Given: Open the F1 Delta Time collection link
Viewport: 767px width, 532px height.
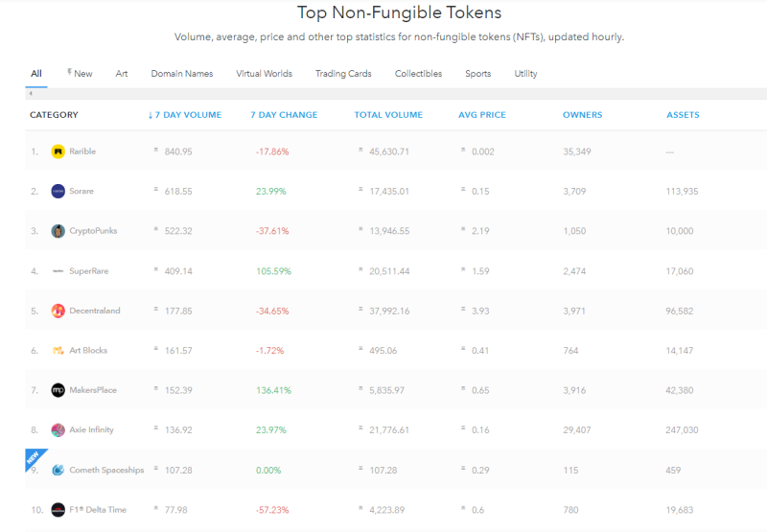Looking at the screenshot, I should pyautogui.click(x=98, y=510).
